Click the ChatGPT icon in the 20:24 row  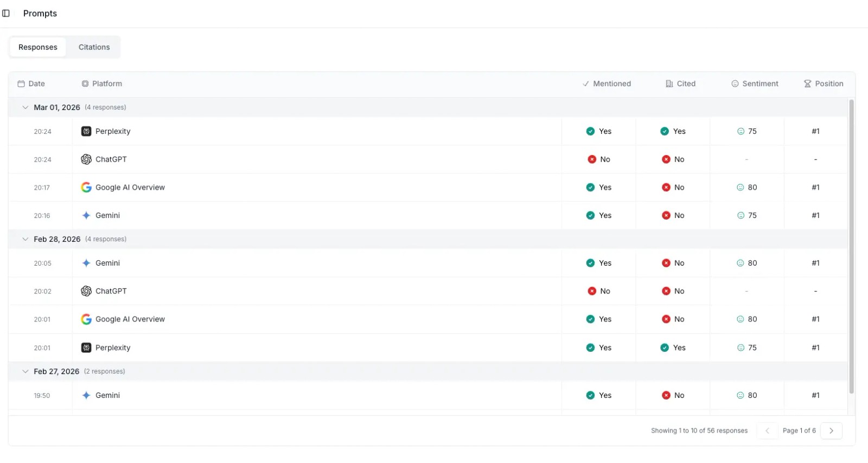pyautogui.click(x=86, y=159)
